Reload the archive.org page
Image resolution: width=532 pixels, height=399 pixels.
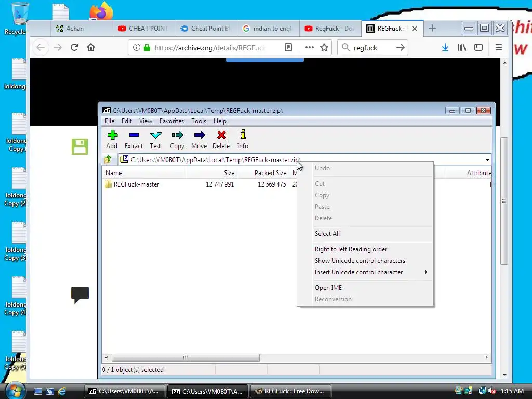[x=74, y=47]
